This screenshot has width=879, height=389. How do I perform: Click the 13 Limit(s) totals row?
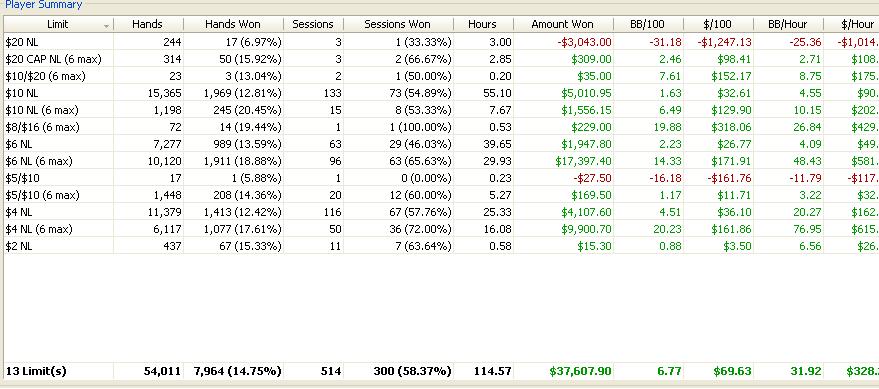click(x=441, y=371)
